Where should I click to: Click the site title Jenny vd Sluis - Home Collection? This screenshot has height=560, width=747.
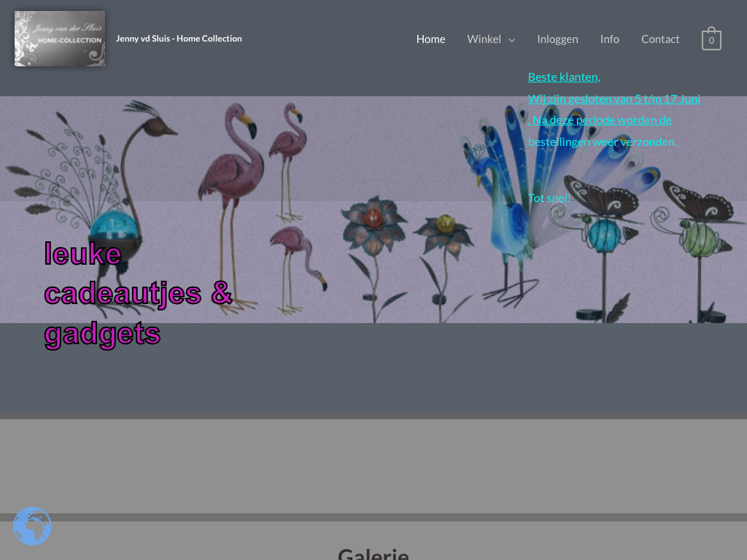[179, 39]
